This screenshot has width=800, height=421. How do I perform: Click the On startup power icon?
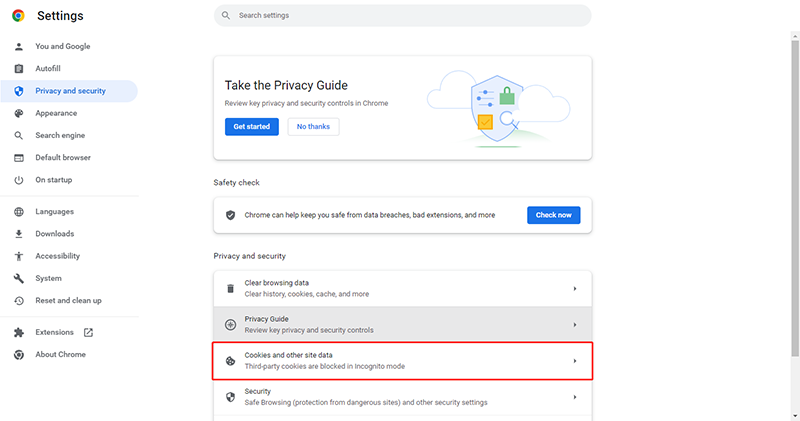point(19,180)
